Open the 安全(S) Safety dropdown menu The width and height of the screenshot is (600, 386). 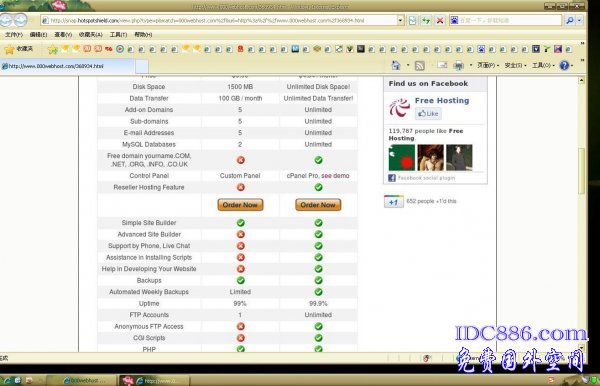515,65
